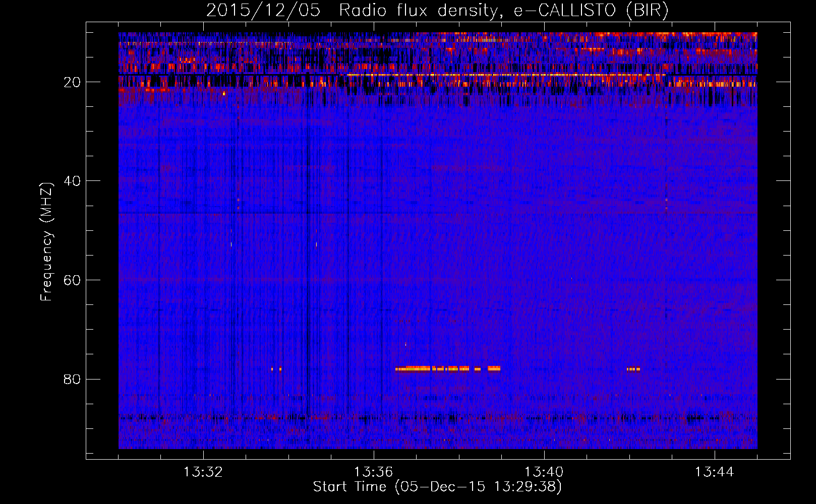Viewport: 816px width, 504px height.
Task: Click the bright yellow line just above 20 MHz
Action: [504, 75]
